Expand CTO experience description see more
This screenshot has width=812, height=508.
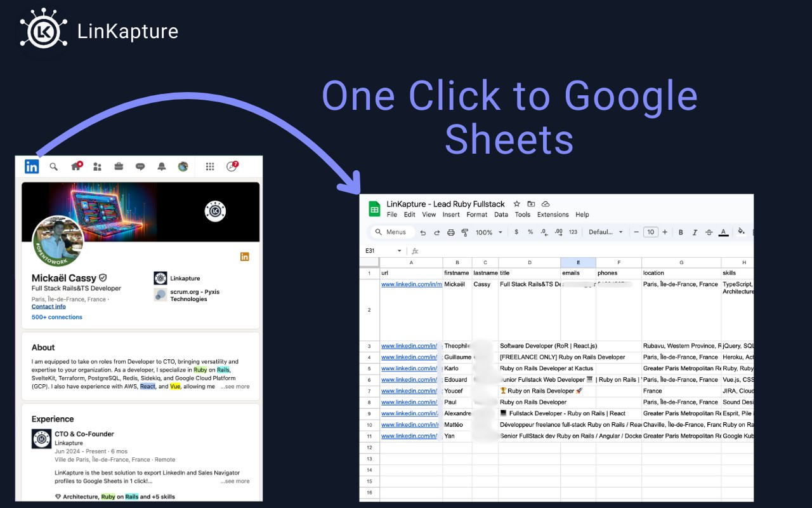click(x=235, y=481)
